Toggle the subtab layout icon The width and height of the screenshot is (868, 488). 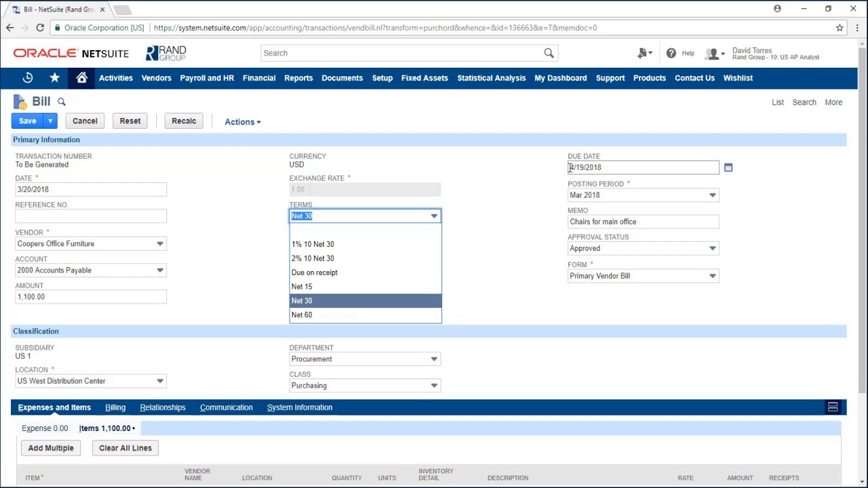[x=833, y=407]
